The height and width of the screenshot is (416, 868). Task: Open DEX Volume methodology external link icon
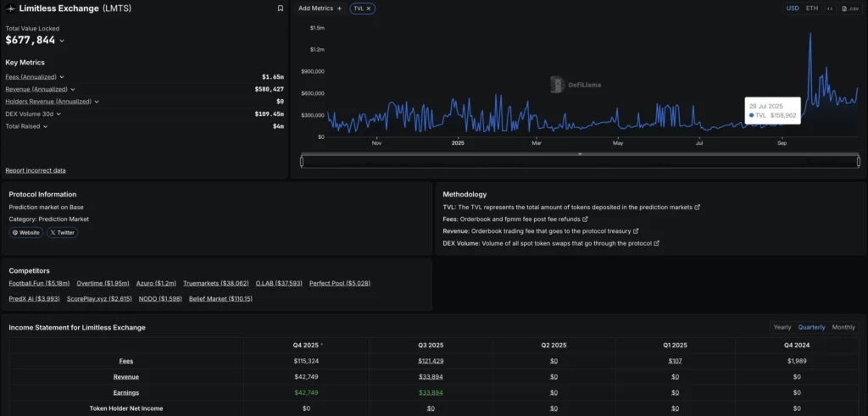(x=657, y=243)
